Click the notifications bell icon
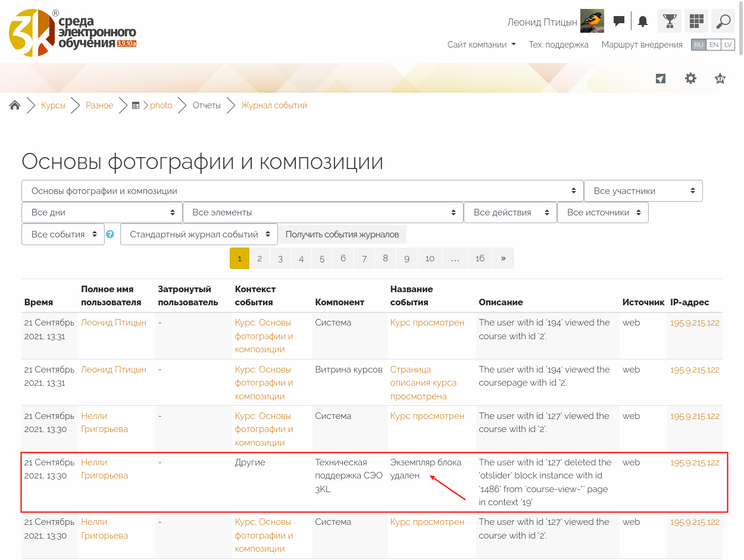Image resolution: width=744 pixels, height=560 pixels. point(643,22)
